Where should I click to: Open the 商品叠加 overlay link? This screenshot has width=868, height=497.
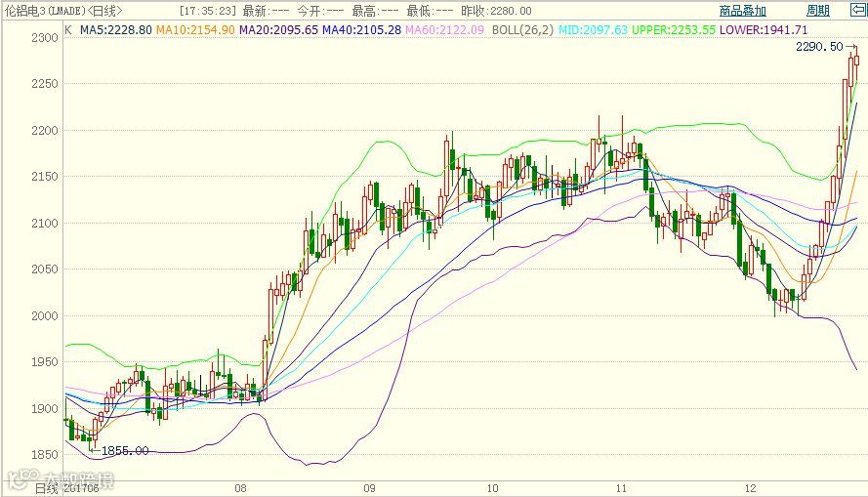point(742,11)
